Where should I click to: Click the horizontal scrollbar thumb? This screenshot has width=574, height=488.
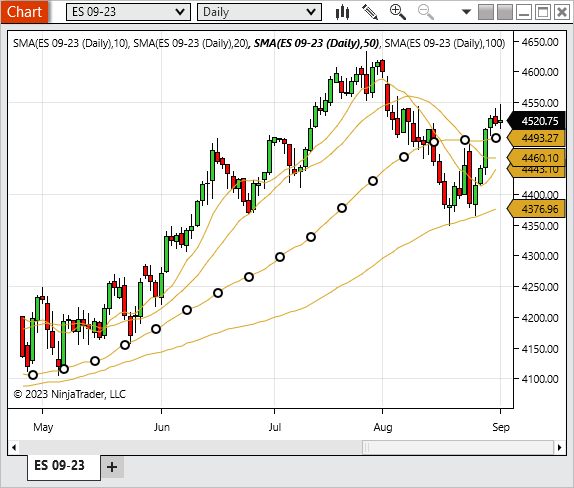[458, 447]
